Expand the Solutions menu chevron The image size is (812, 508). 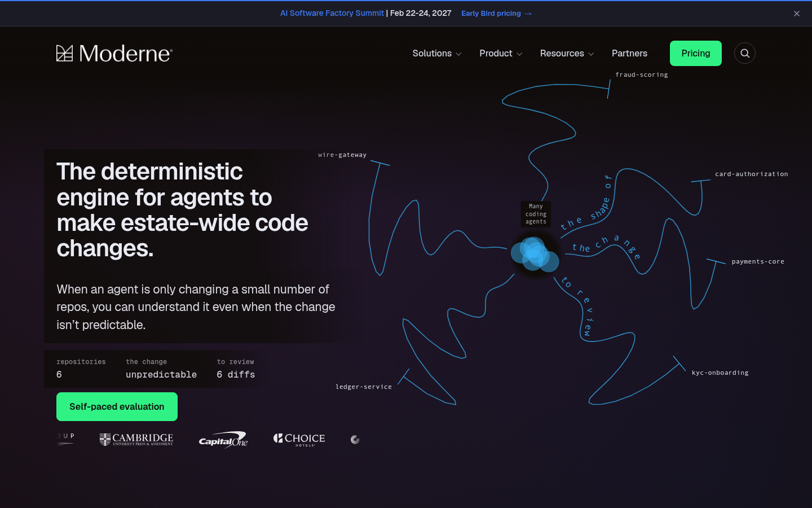click(459, 54)
